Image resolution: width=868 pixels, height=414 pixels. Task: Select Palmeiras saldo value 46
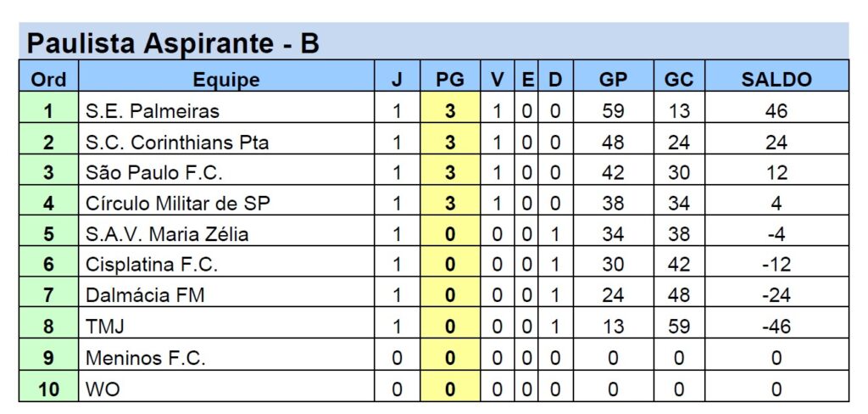tap(776, 111)
